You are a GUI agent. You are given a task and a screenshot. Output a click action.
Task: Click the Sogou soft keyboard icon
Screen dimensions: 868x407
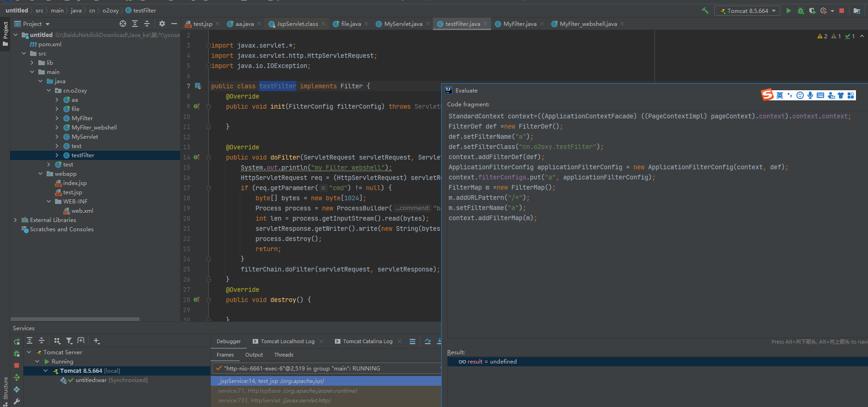820,95
